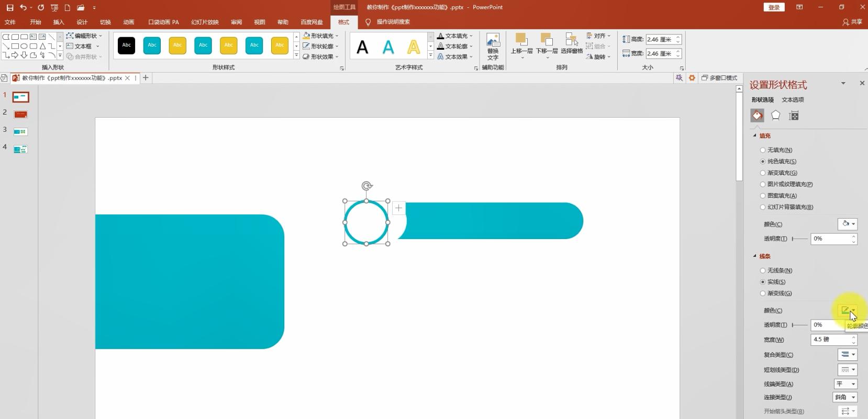Click the fill 透明度 transparency slider
This screenshot has height=419, width=868.
(799, 239)
